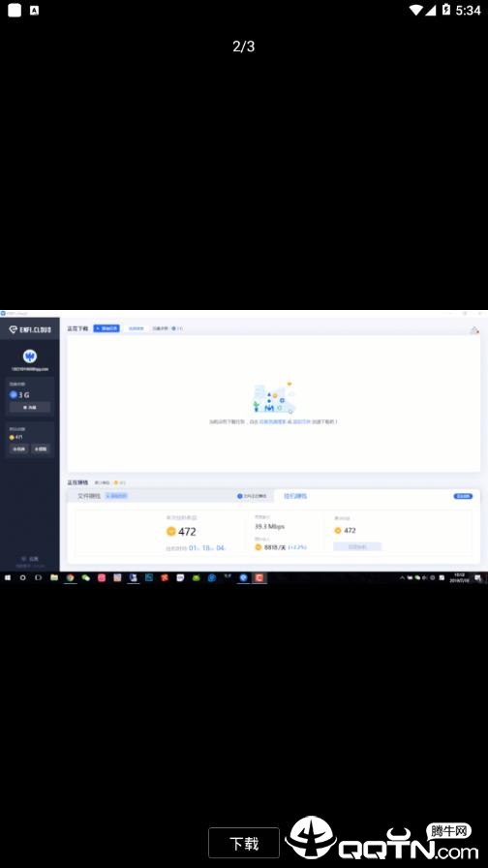
Task: Click the blue add task button
Action: click(x=107, y=328)
